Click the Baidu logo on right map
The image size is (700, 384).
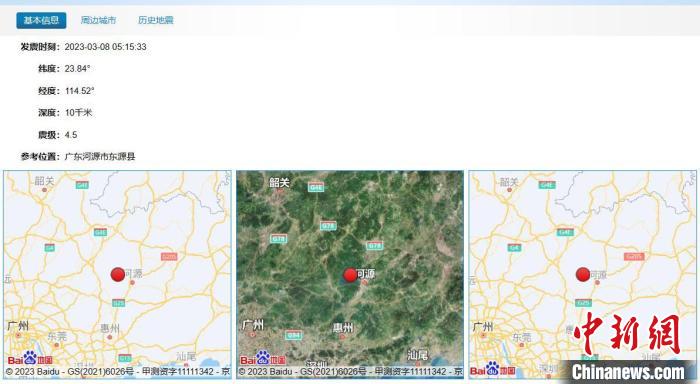pos(492,369)
